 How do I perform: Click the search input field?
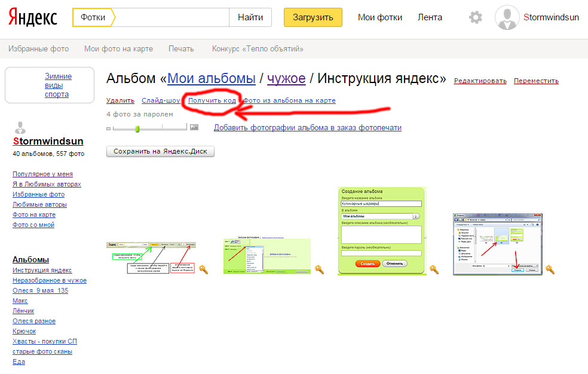click(x=171, y=17)
